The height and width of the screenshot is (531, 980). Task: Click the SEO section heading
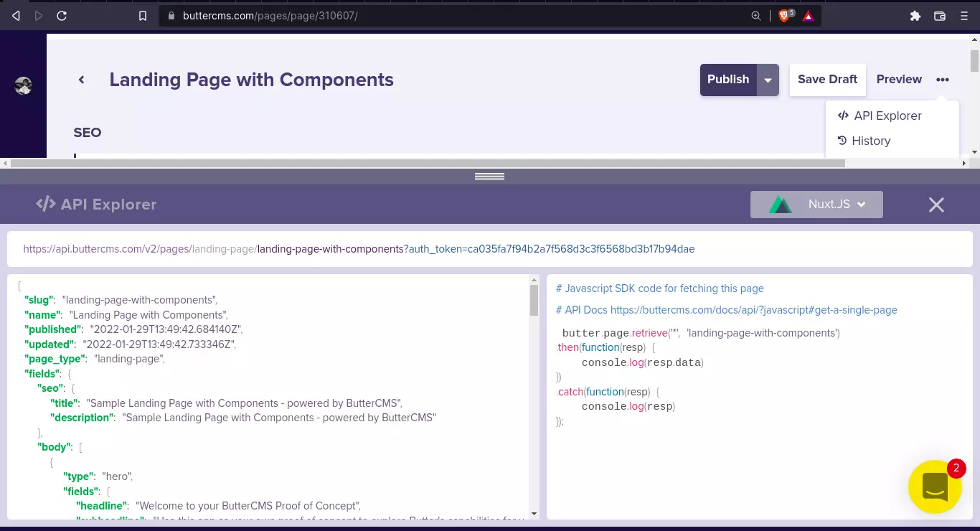coord(88,133)
